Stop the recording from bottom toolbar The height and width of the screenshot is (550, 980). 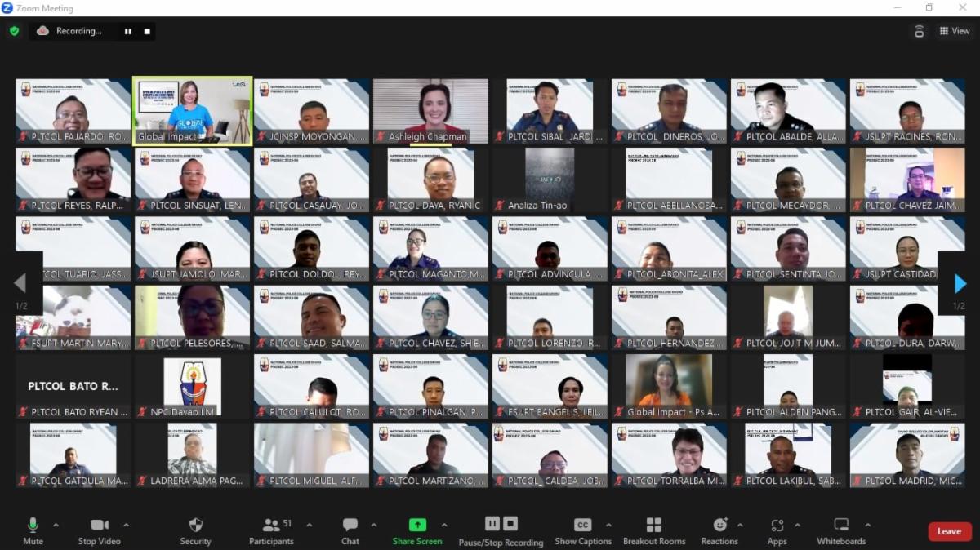coord(510,523)
